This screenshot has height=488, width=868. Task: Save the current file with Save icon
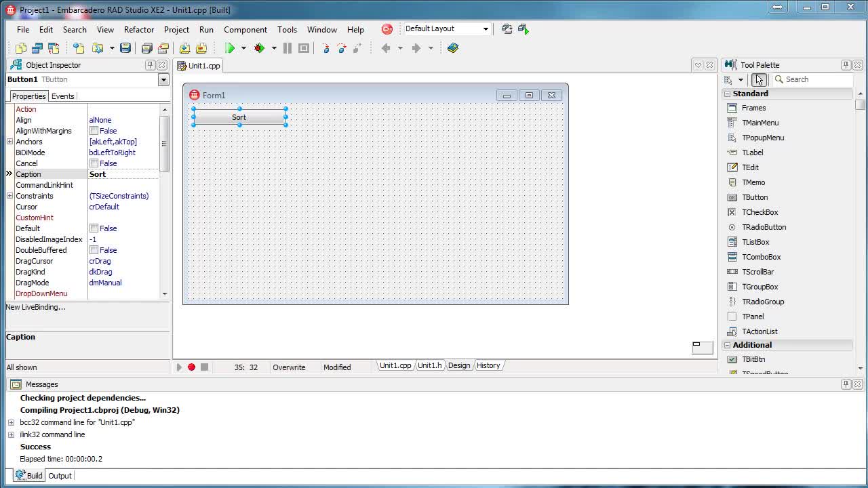point(125,48)
